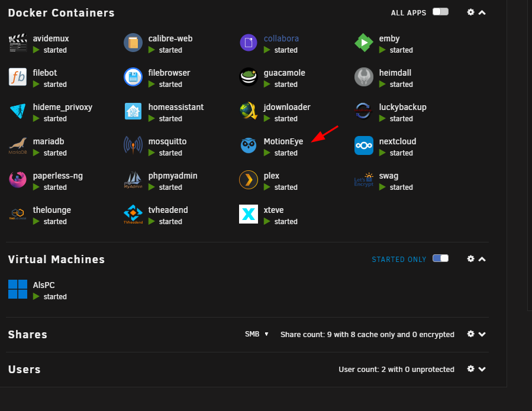Click the MotionEye owl icon

pyautogui.click(x=249, y=145)
